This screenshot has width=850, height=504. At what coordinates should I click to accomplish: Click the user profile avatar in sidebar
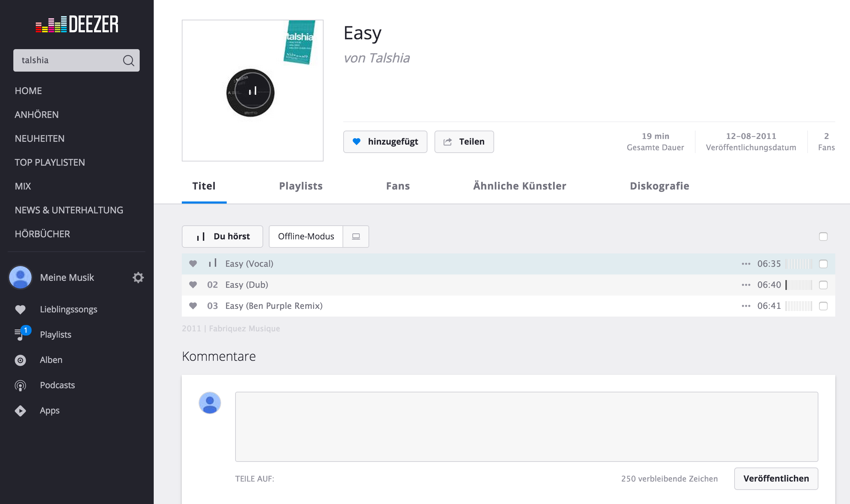(x=20, y=278)
